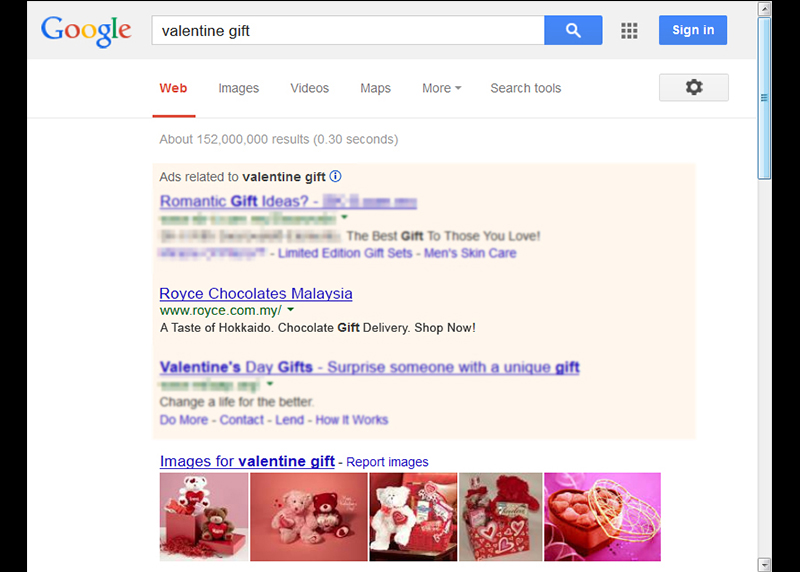Open Search tools
800x572 pixels.
[x=526, y=88]
